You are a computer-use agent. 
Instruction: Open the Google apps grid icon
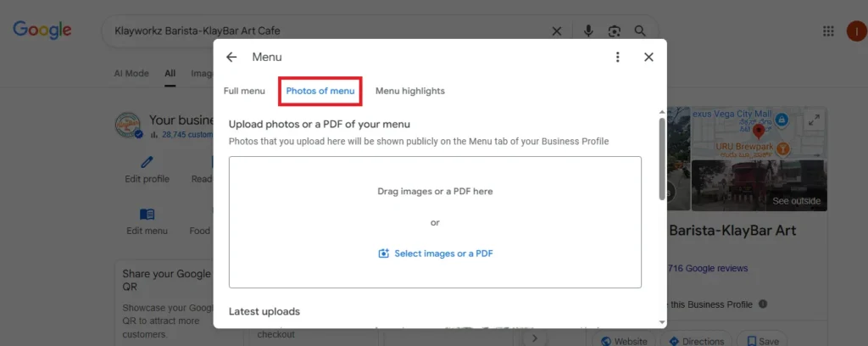tap(828, 31)
